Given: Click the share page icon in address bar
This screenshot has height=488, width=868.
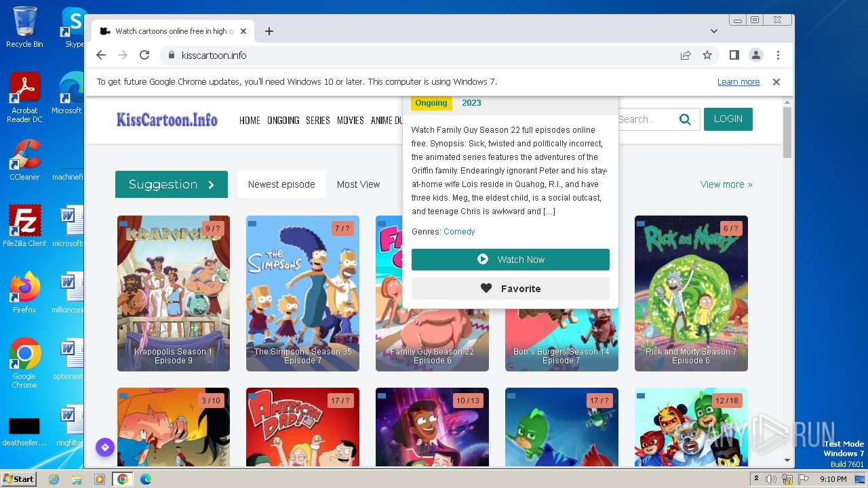Looking at the screenshot, I should [686, 56].
